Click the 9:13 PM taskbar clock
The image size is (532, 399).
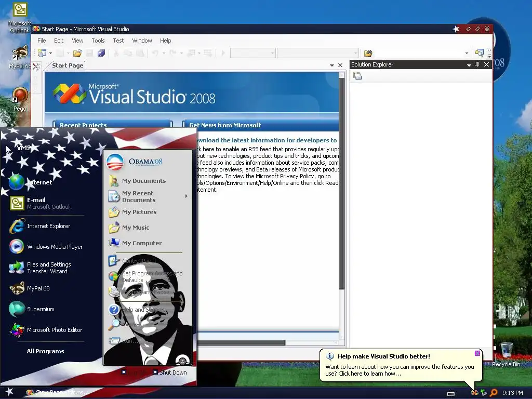[512, 393]
